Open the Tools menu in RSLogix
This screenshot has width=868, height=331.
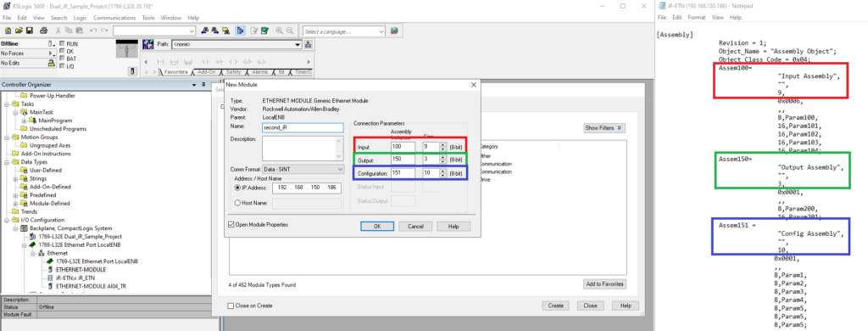point(148,18)
